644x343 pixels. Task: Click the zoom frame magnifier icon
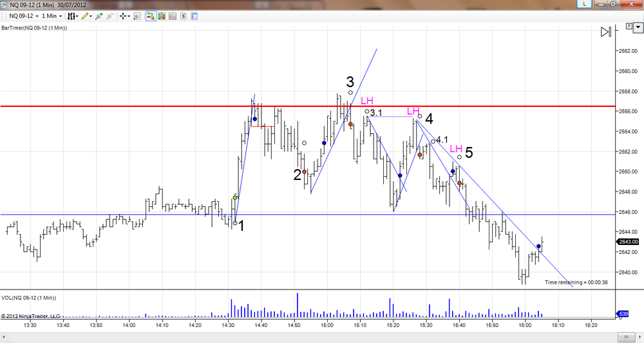[137, 16]
